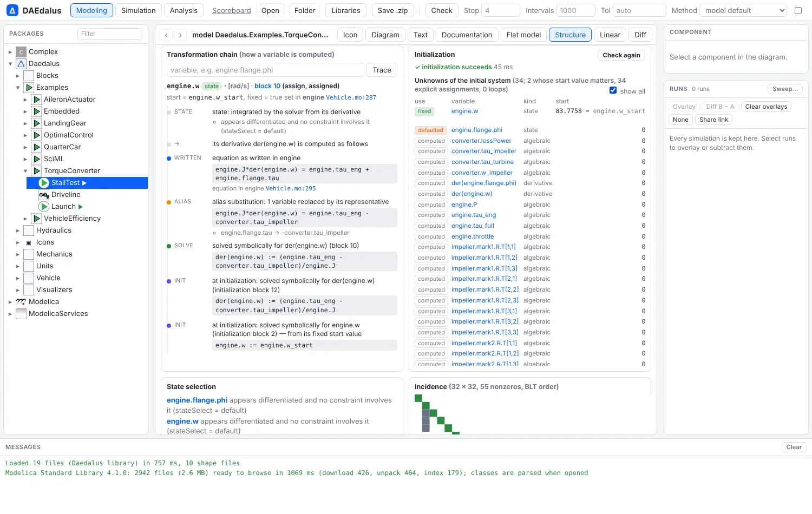The image size is (812, 514).
Task: Open the block 10 link
Action: [x=267, y=86]
